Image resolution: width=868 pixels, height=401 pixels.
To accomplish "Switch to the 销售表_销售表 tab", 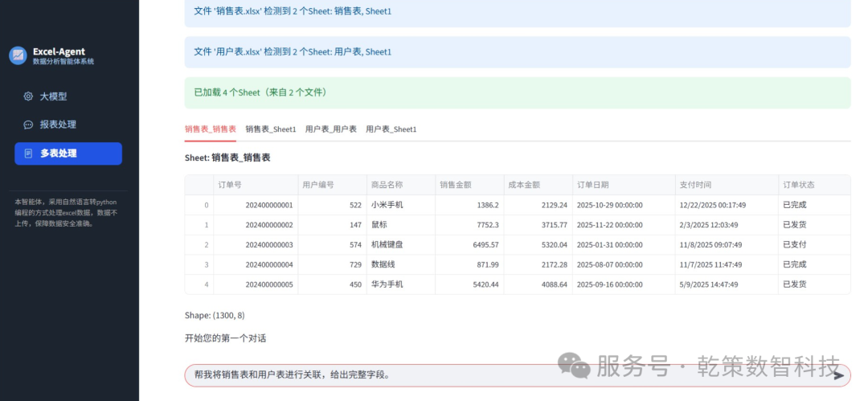I will [210, 129].
